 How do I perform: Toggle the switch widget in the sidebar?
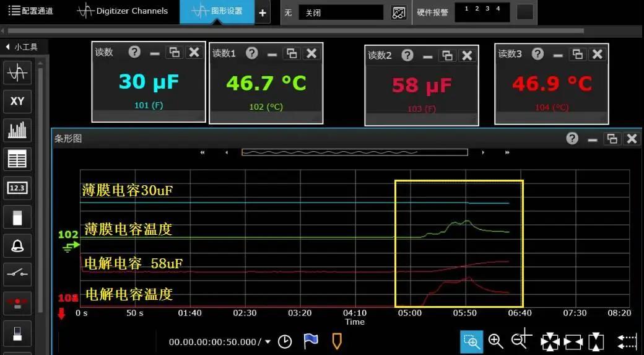(17, 274)
